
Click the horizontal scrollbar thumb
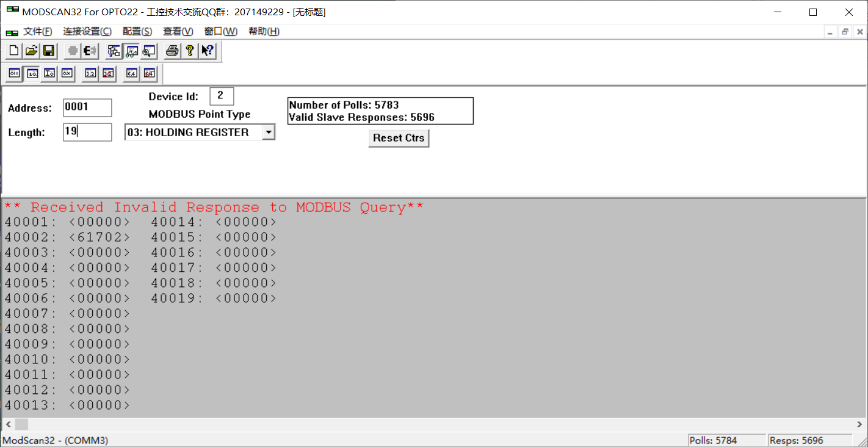coord(21,424)
